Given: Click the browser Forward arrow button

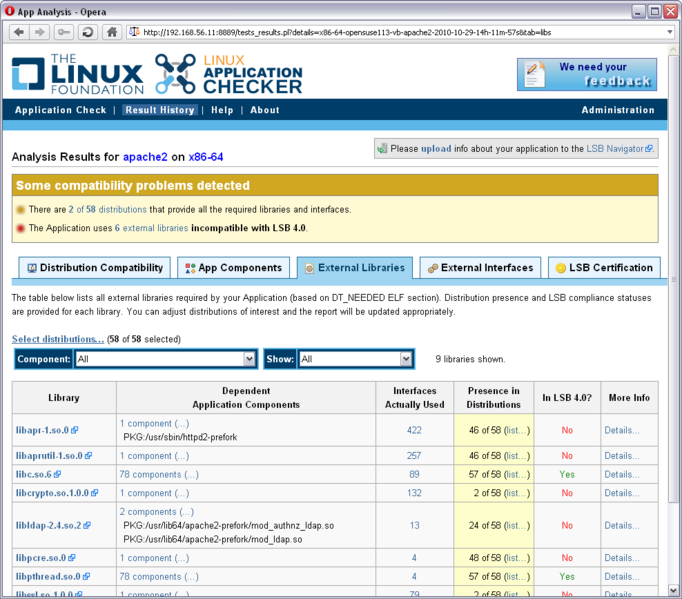Looking at the screenshot, I should click(40, 32).
